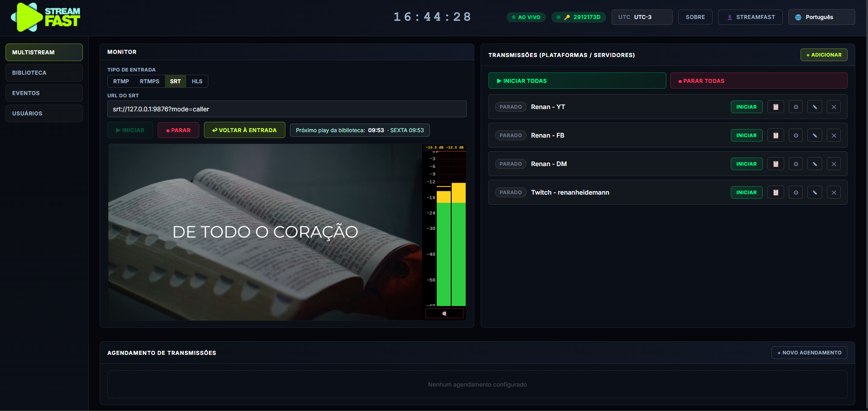Edit Renan - DM with pencil icon

pos(815,164)
